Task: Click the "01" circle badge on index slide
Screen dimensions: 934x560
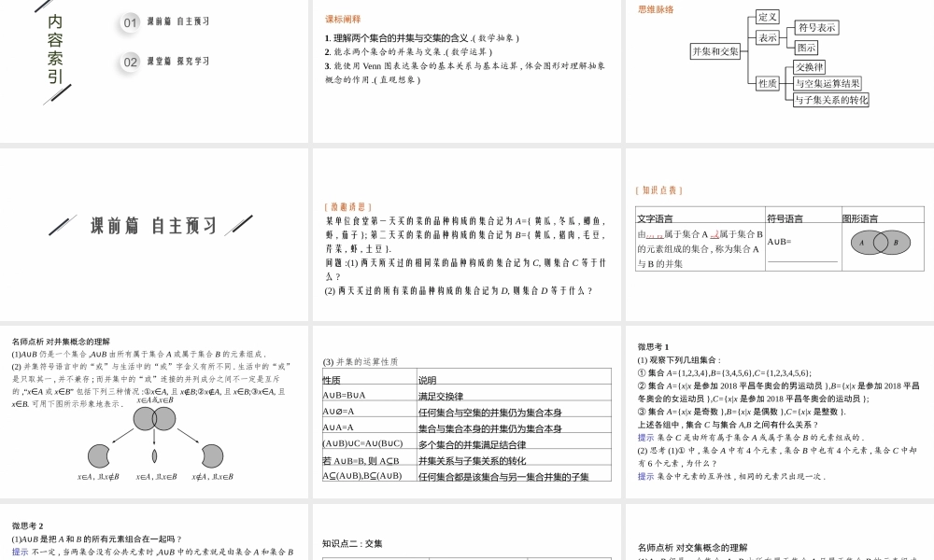Action: (x=131, y=22)
